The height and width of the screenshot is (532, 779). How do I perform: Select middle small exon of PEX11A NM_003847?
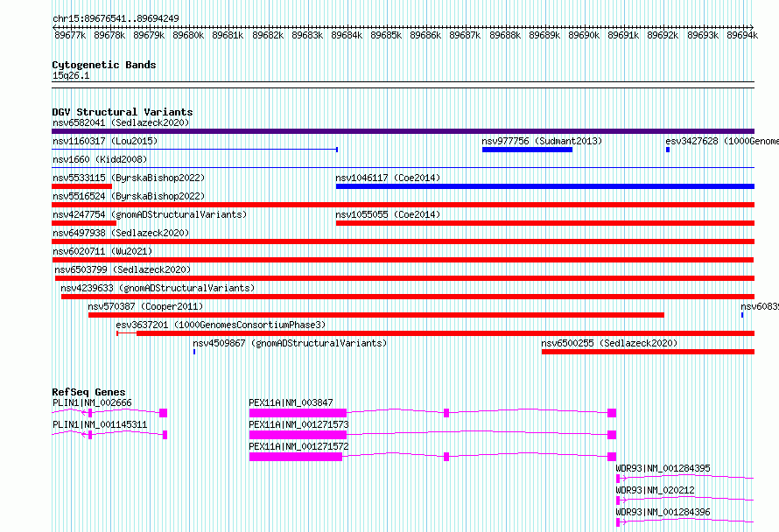446,413
